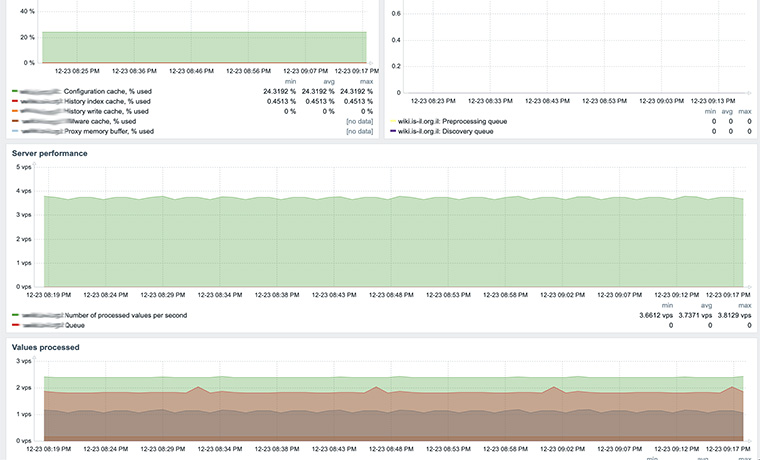Click inside the Server performance graph area
This screenshot has height=460, width=760.
click(390, 240)
